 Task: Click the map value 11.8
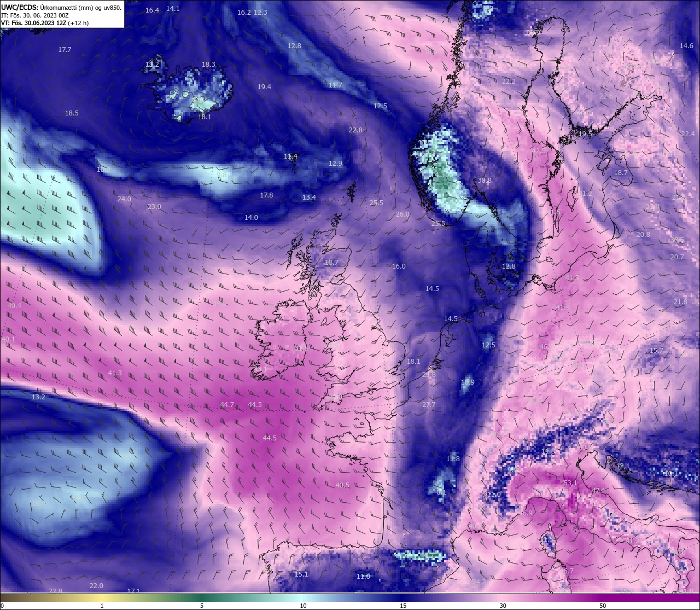pos(453,458)
